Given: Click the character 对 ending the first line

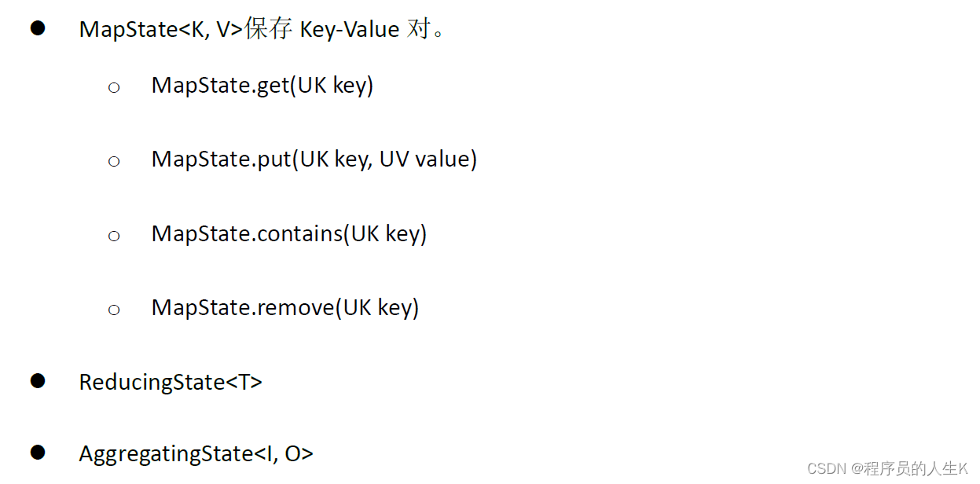Looking at the screenshot, I should 419,30.
